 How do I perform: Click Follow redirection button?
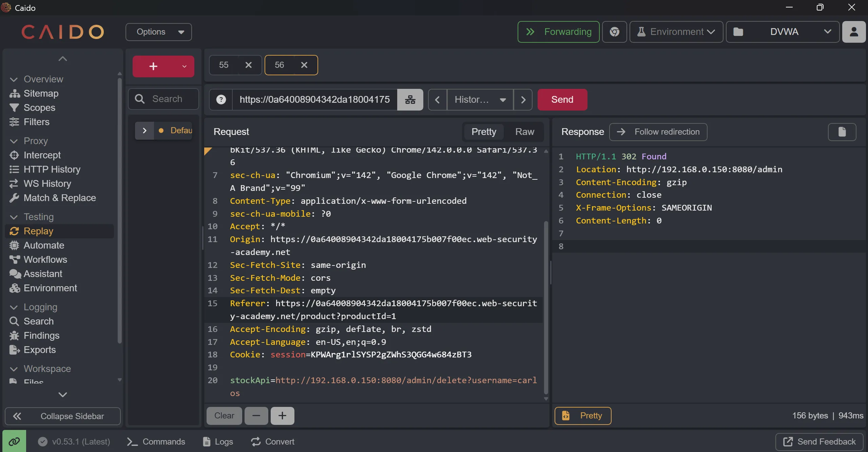pos(658,132)
